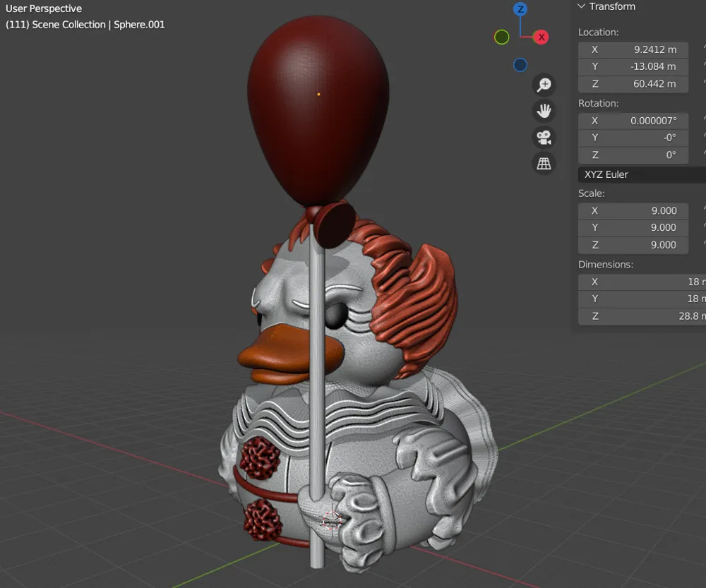Click the Dimensions Z field 28.8
706x588 pixels.
642,316
